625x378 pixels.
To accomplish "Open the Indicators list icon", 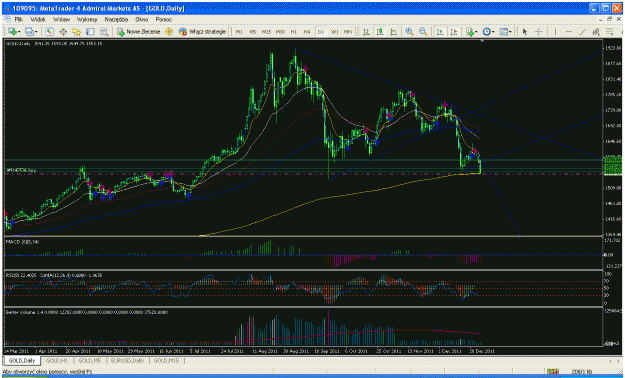I will pos(470,32).
